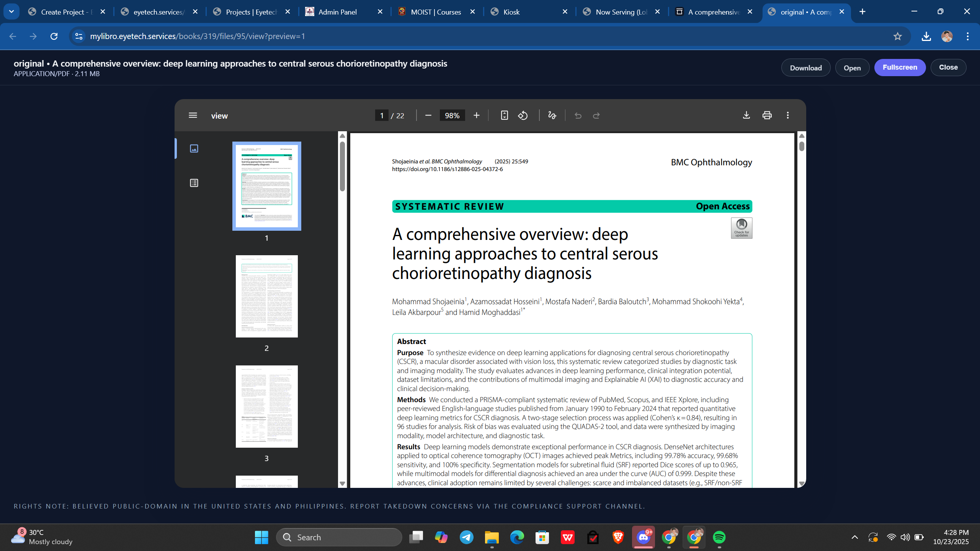Viewport: 980px width, 551px height.
Task: Click the Fullscreen button
Action: (900, 67)
